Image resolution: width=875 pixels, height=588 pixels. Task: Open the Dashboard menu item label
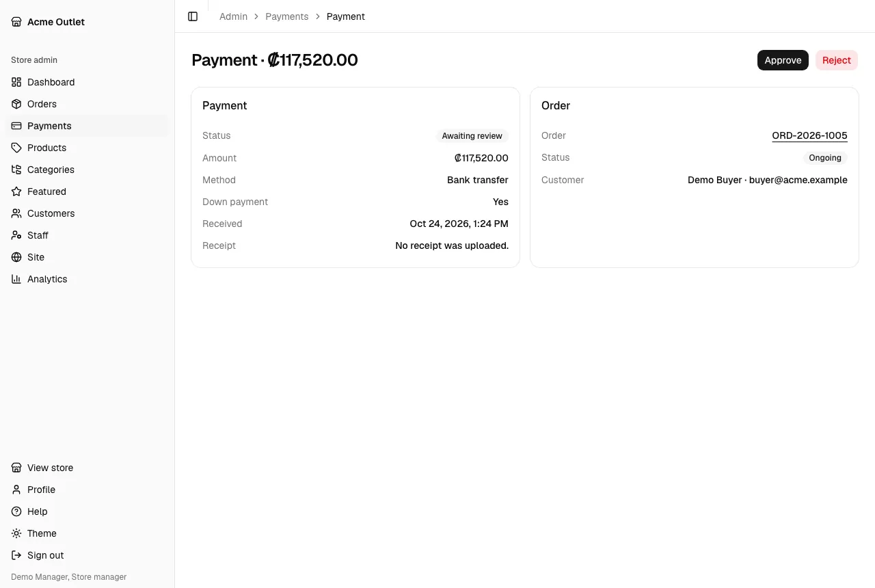(51, 82)
